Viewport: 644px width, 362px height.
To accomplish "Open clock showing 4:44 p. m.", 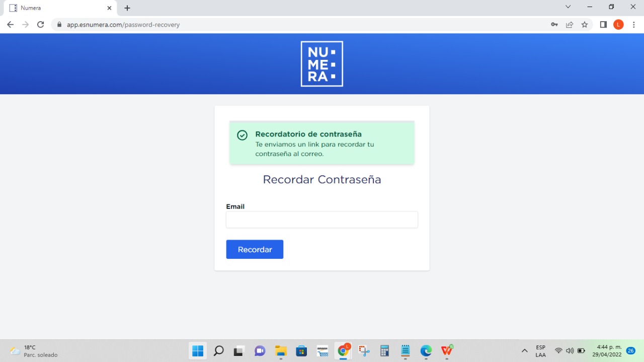I will click(607, 351).
